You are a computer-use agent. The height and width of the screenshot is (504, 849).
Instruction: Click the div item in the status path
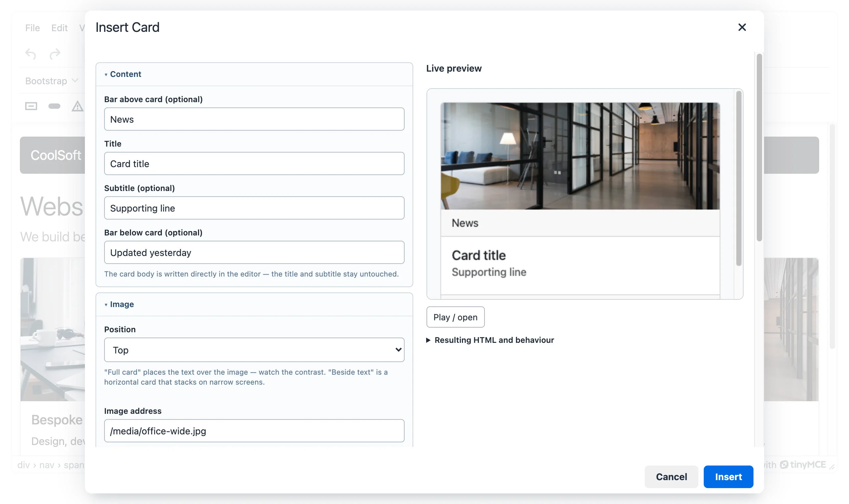pos(24,465)
